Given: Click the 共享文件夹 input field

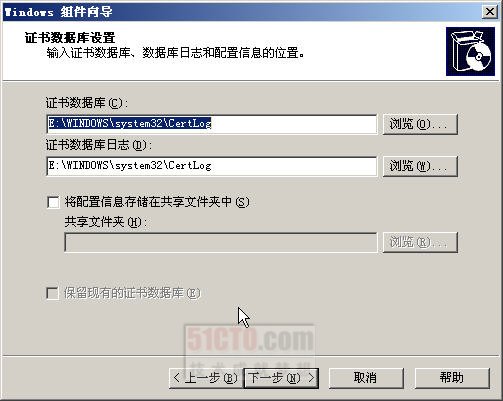Looking at the screenshot, I should pos(221,242).
